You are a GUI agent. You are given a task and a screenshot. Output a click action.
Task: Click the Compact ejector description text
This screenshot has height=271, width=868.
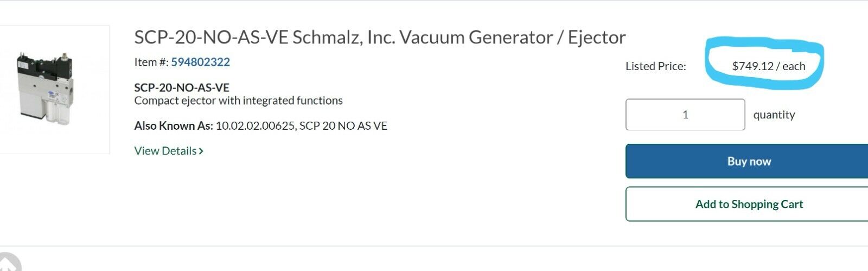tap(238, 100)
